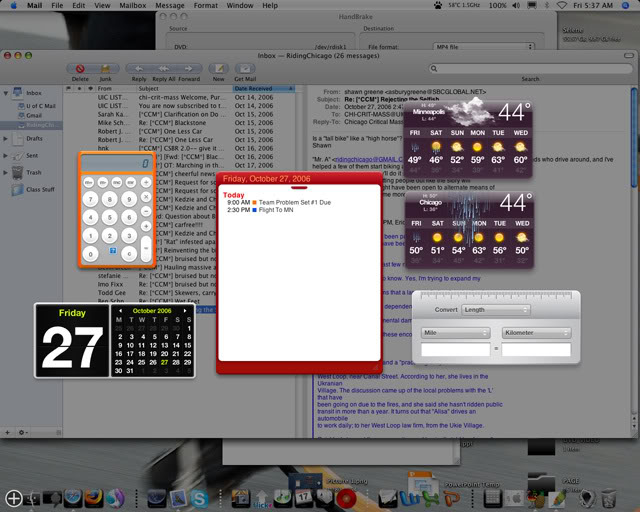Open the Format menu
The height and width of the screenshot is (512, 640).
pyautogui.click(x=206, y=5)
